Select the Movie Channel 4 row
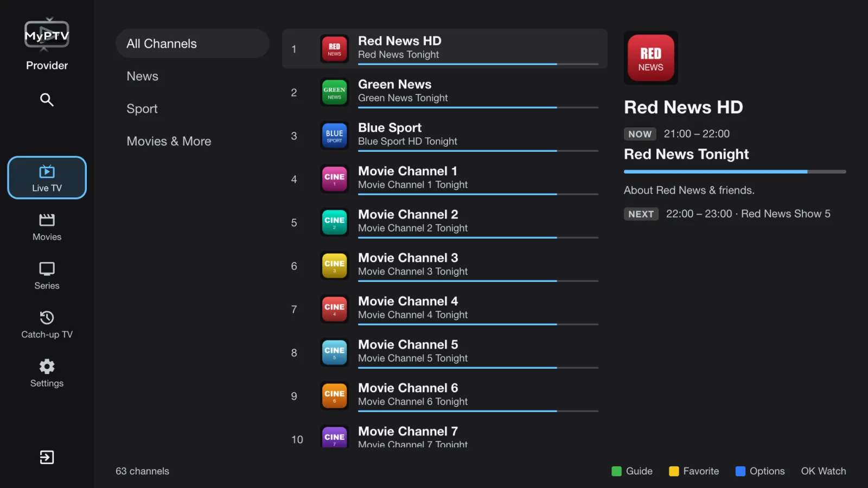The width and height of the screenshot is (868, 488). tap(445, 309)
